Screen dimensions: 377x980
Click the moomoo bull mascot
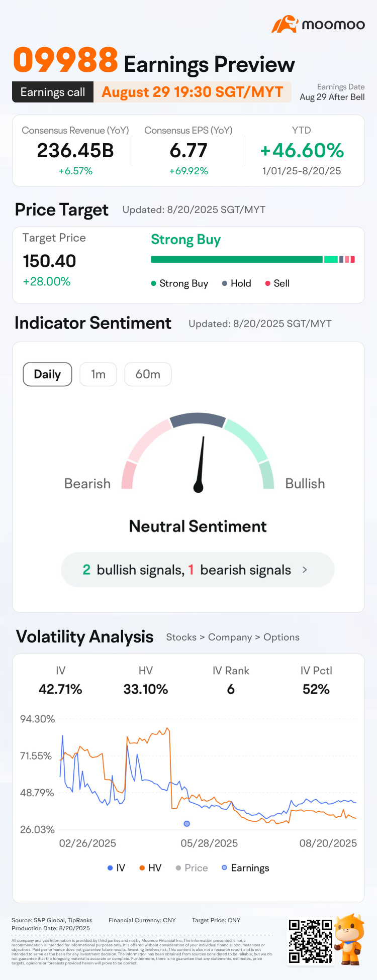[x=350, y=938]
